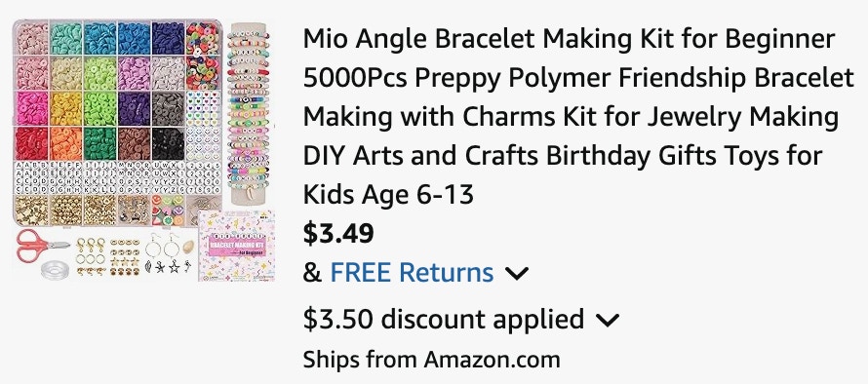
Task: Open the Mio Angle Bracelet Making Kit title
Action: click(x=578, y=117)
